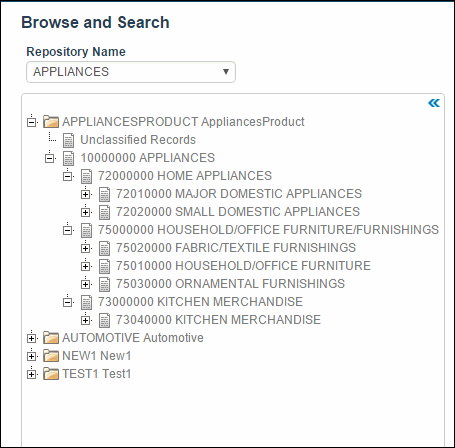Viewport: 455px width, 448px height.
Task: Expand 73040000 KITCHEN MERCHANDISE
Action: pyautogui.click(x=86, y=320)
